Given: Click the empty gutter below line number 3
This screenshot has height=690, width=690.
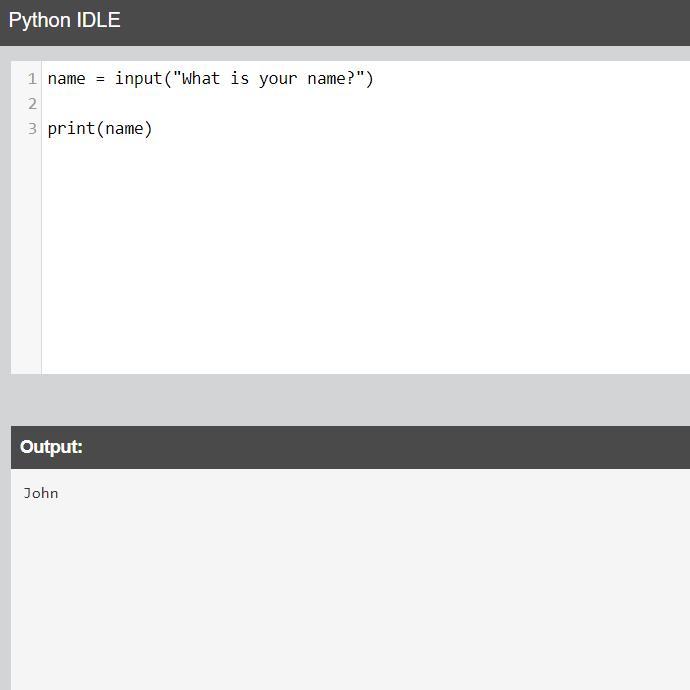Looking at the screenshot, I should pyautogui.click(x=26, y=260).
